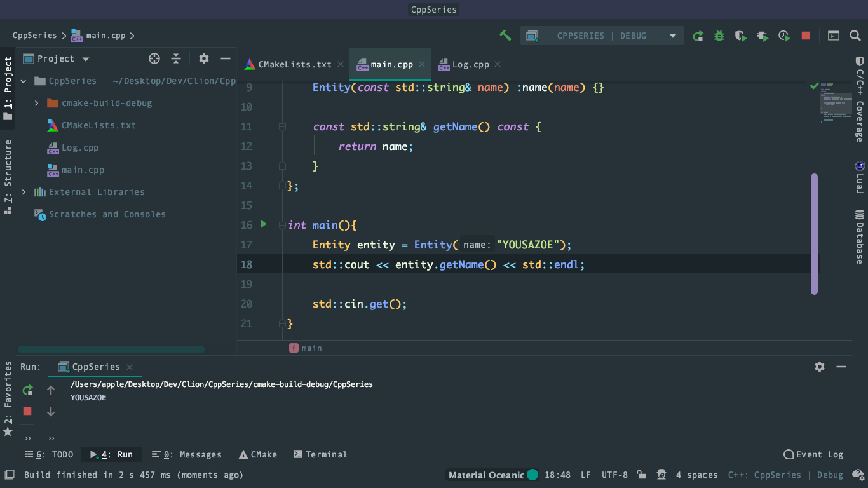Open the Project view selector dropdown

57,58
